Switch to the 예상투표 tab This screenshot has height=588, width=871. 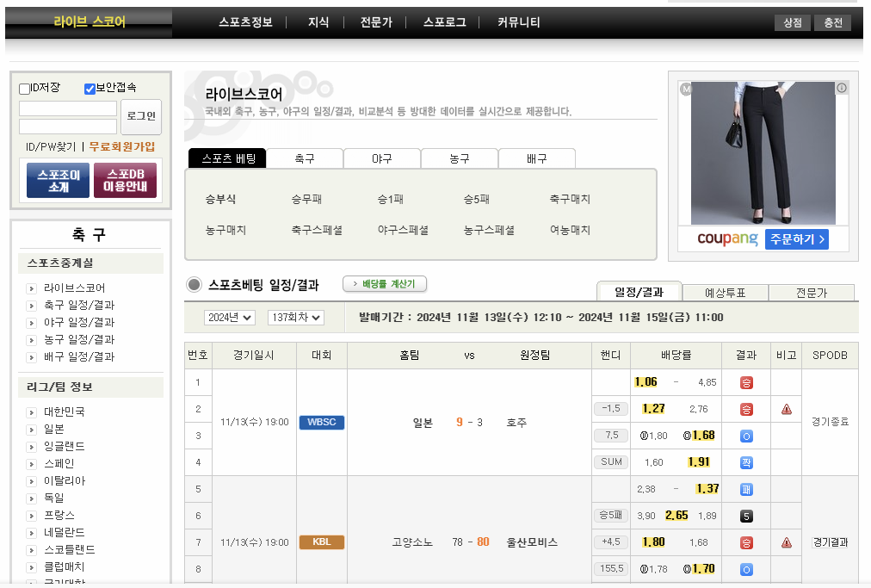click(x=725, y=292)
